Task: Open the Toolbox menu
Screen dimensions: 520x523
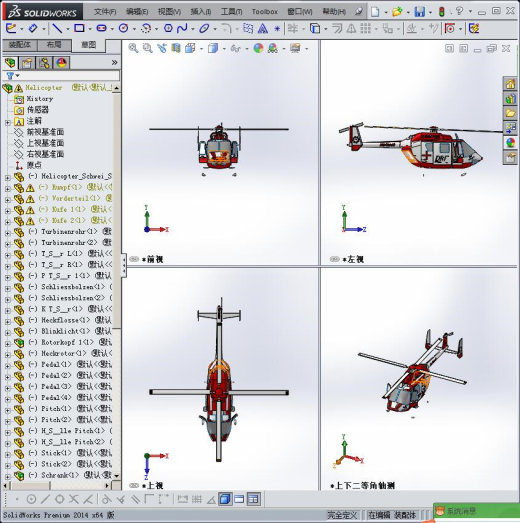Action: 265,12
